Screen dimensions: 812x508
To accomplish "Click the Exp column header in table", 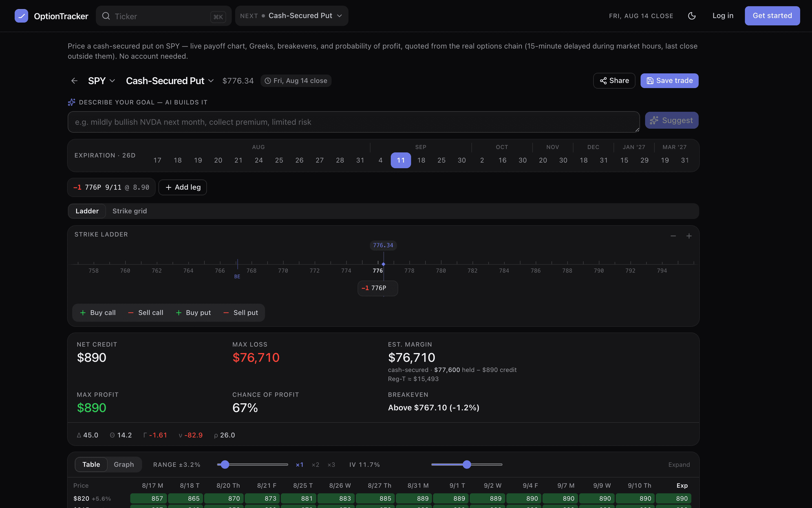I will (682, 485).
